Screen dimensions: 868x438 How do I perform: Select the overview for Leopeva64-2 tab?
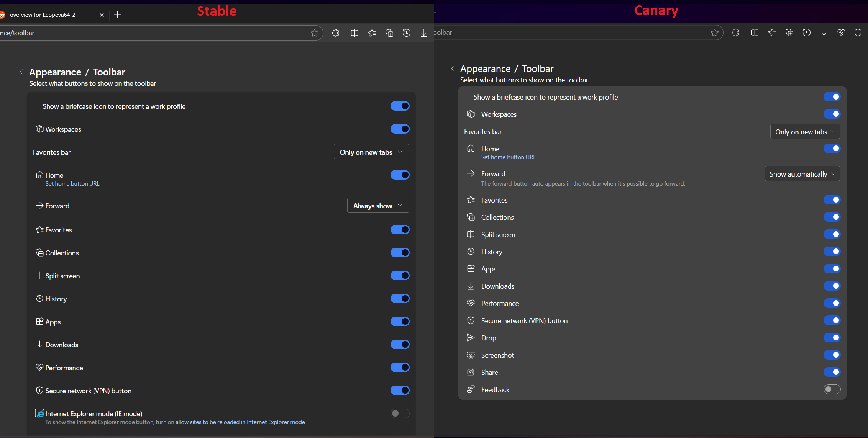pyautogui.click(x=43, y=15)
